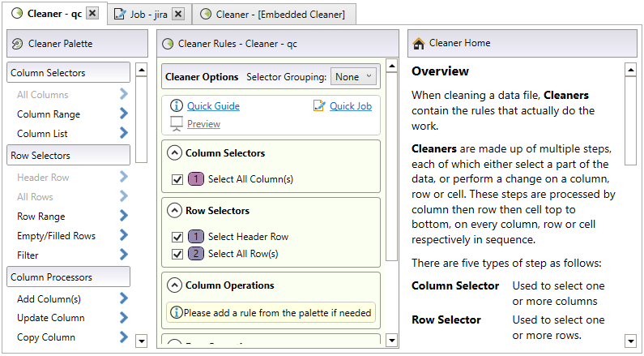
Task: Open the Quick Guide link
Action: [x=213, y=106]
